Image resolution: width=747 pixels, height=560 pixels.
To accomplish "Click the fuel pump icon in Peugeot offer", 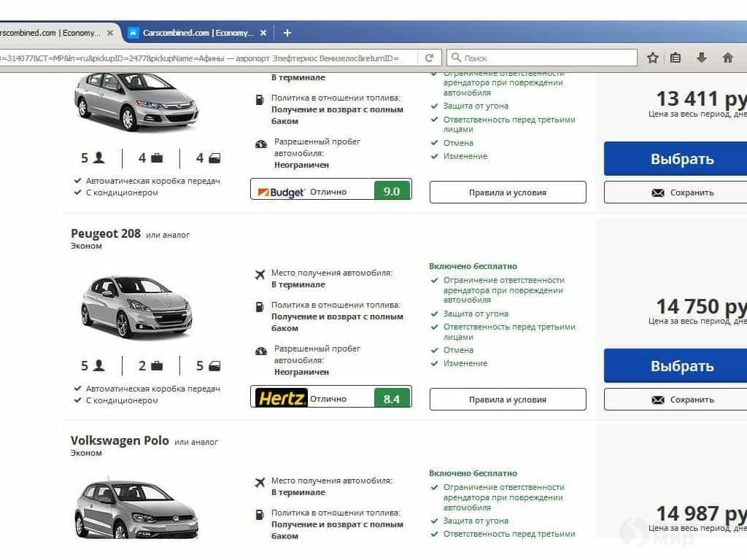I will pos(260,307).
